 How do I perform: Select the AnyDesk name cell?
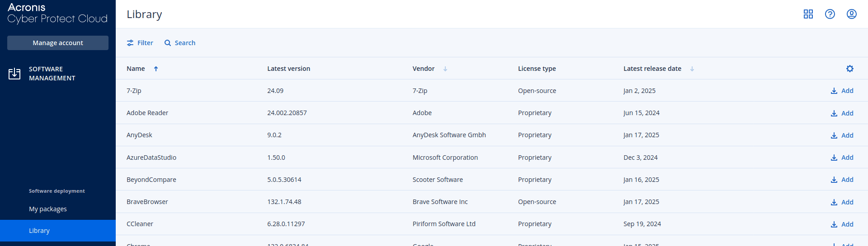pyautogui.click(x=139, y=135)
